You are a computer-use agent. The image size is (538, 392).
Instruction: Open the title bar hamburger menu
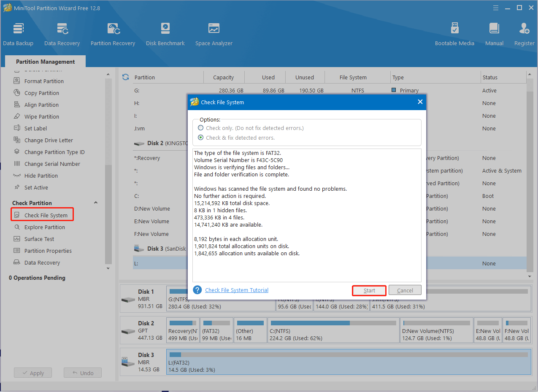tap(496, 7)
